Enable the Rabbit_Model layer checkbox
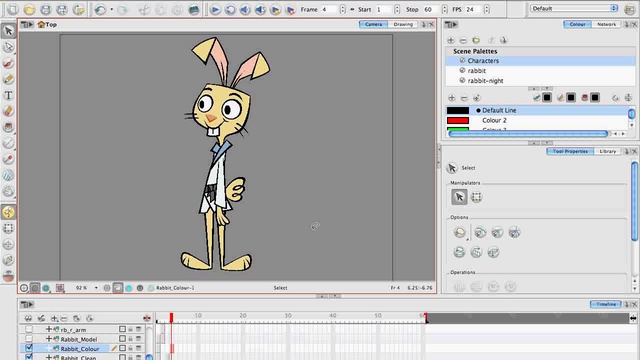The width and height of the screenshot is (640, 360). pyautogui.click(x=29, y=339)
